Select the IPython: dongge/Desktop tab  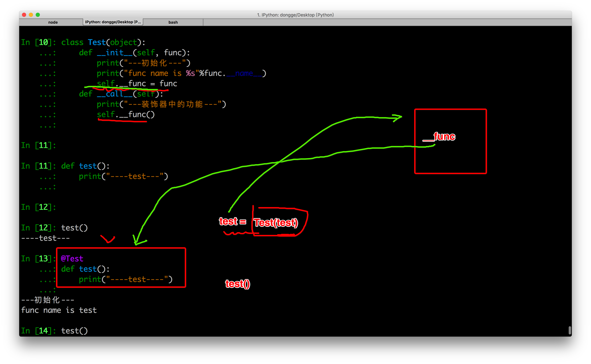point(113,22)
